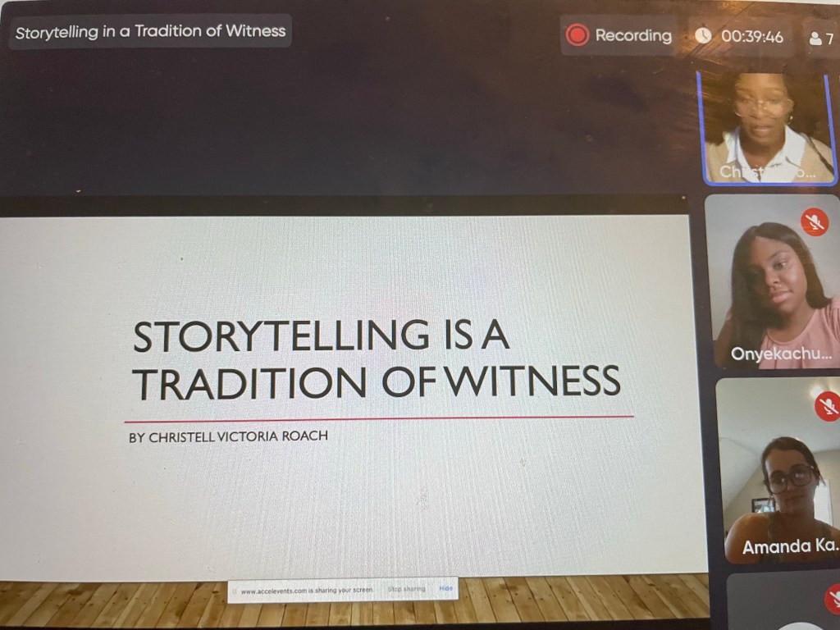The width and height of the screenshot is (840, 630).
Task: Click the 00:39:46 session timer
Action: [x=751, y=37]
